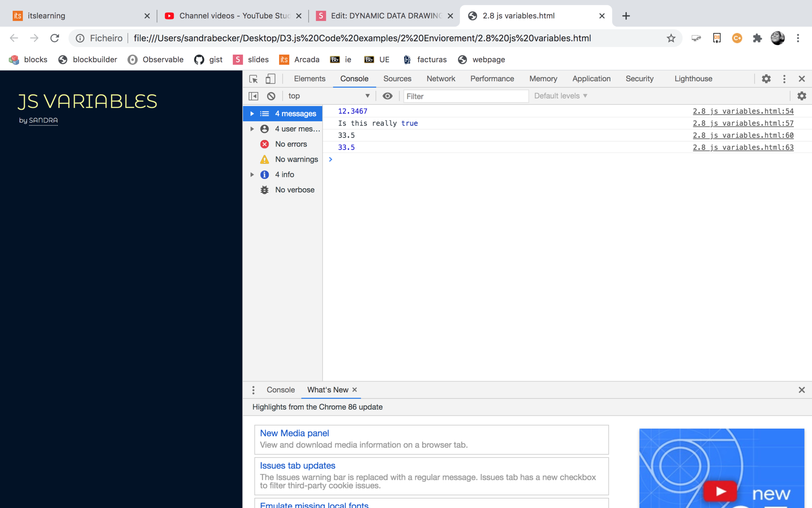
Task: Clear the console with the block icon
Action: (271, 96)
